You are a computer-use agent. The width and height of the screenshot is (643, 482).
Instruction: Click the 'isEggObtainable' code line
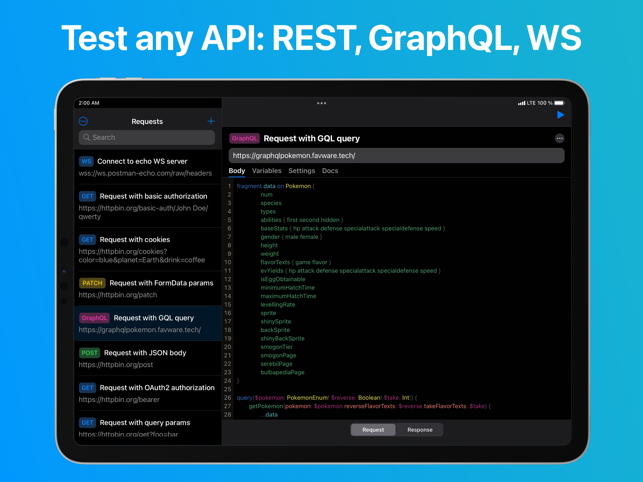pos(283,279)
